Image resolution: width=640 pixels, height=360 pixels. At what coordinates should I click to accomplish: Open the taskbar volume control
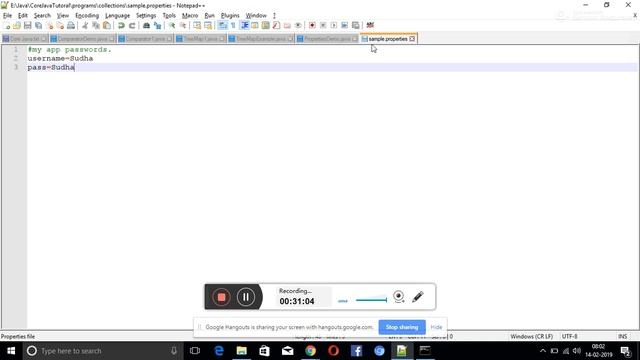pos(577,351)
